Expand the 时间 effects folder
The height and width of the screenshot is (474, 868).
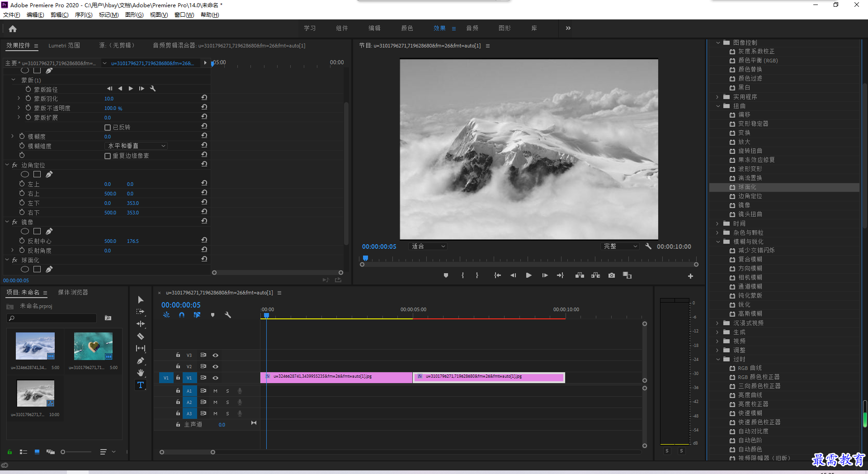tap(717, 223)
